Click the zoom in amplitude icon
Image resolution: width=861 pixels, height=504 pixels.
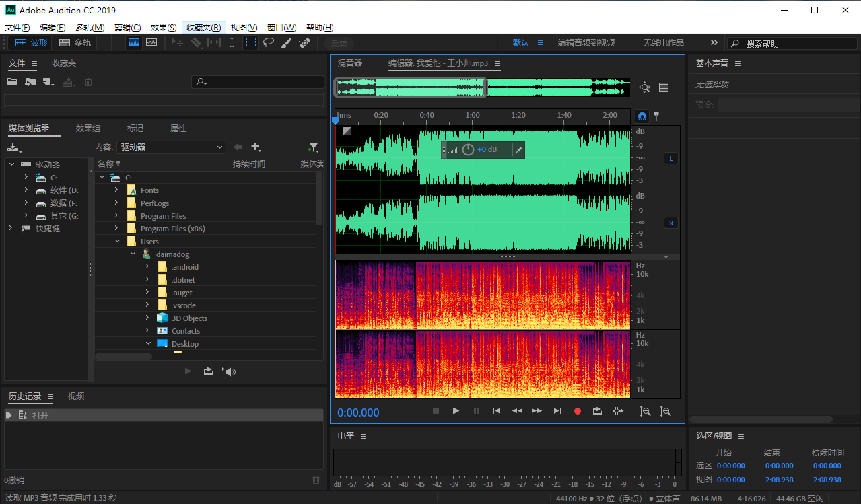645,411
